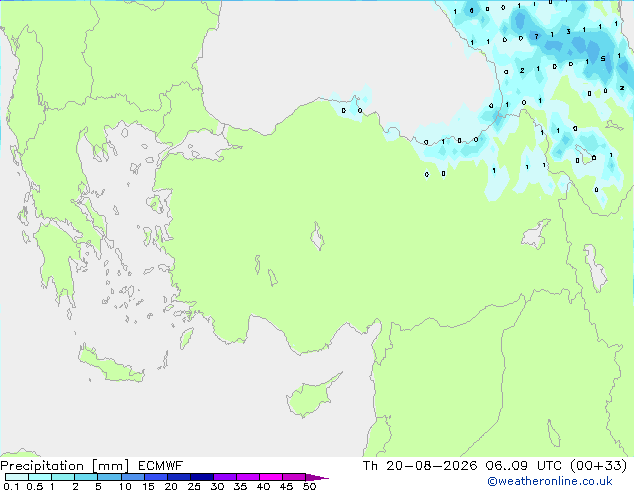This screenshot has height=490, width=634.
Task: Click the '50' legend value
Action: click(309, 486)
